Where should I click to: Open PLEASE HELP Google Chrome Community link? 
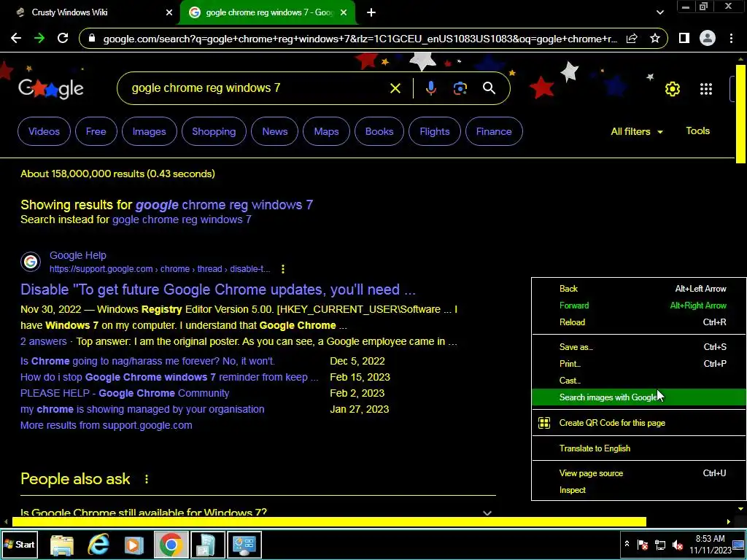coord(125,393)
